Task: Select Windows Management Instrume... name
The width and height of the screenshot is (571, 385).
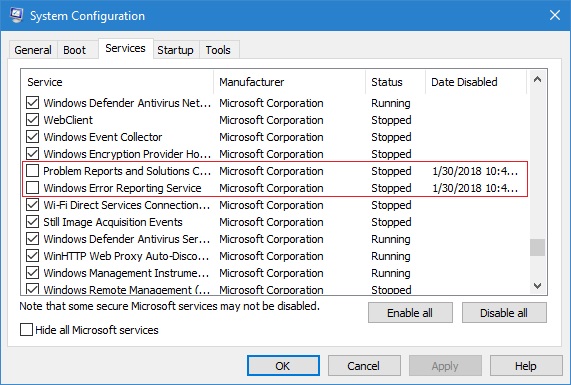Action: pos(126,273)
